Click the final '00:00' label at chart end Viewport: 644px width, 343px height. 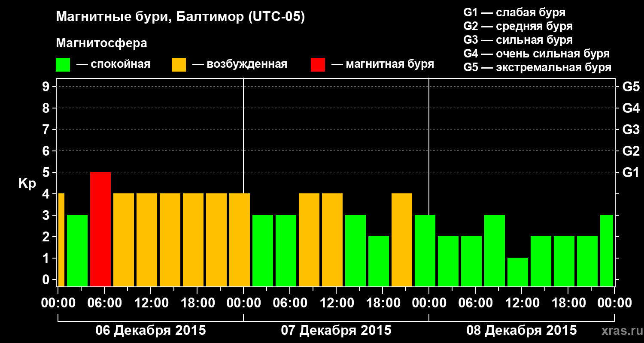614,303
